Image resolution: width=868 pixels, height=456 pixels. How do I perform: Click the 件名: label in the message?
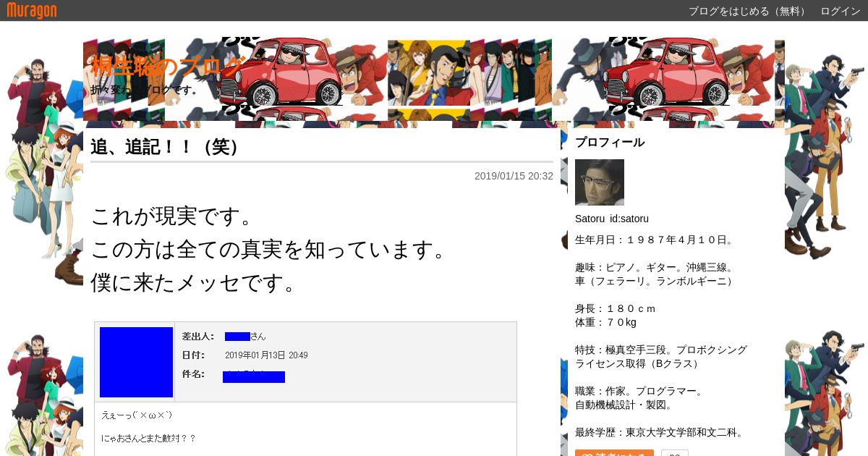[193, 374]
